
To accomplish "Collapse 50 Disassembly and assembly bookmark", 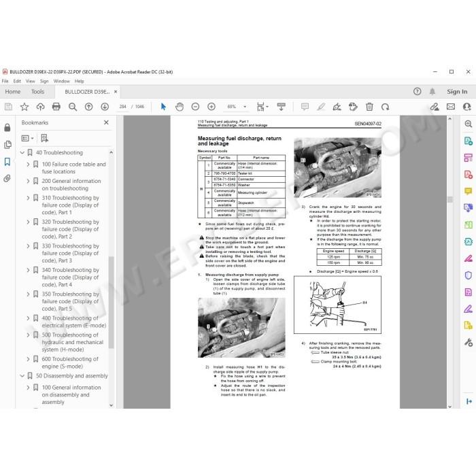I will tap(22, 376).
